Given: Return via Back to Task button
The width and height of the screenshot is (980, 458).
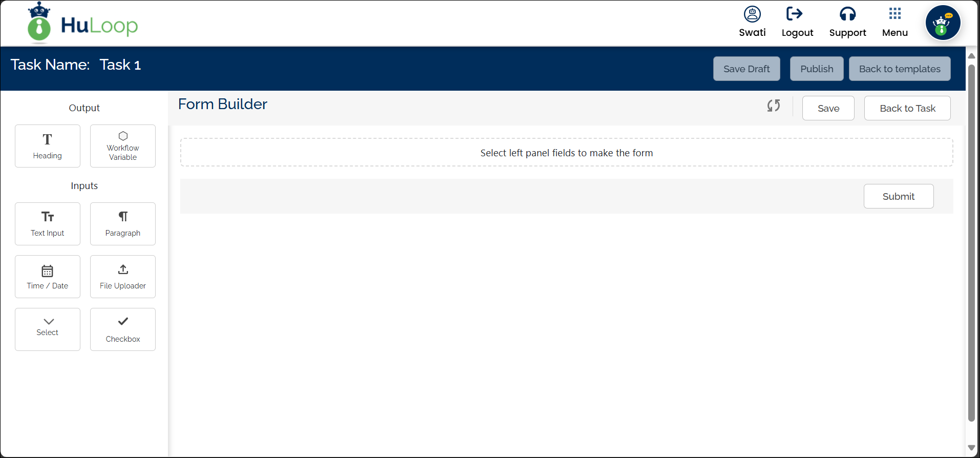Looking at the screenshot, I should tap(907, 108).
